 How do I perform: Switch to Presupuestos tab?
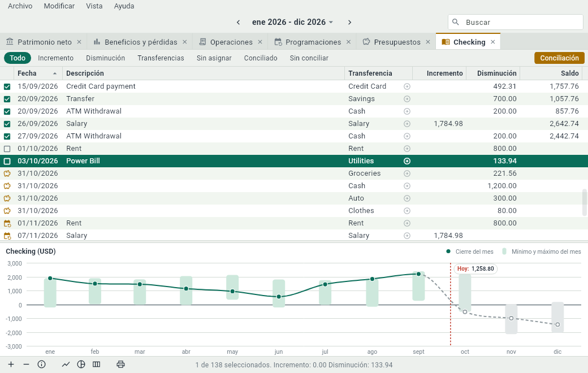(397, 42)
